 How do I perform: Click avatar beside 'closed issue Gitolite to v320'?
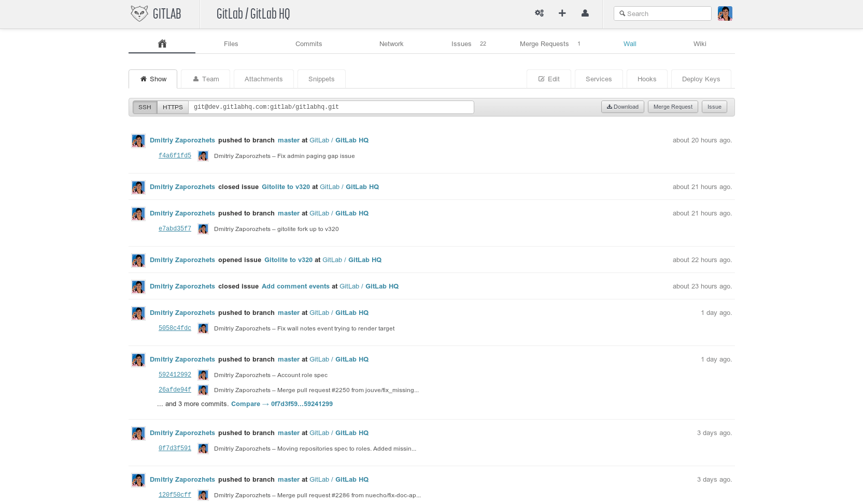138,188
